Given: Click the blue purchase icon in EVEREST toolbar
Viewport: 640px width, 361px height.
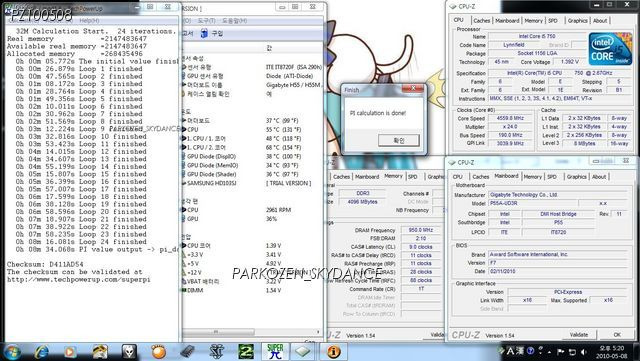Looking at the screenshot, I should (204, 33).
